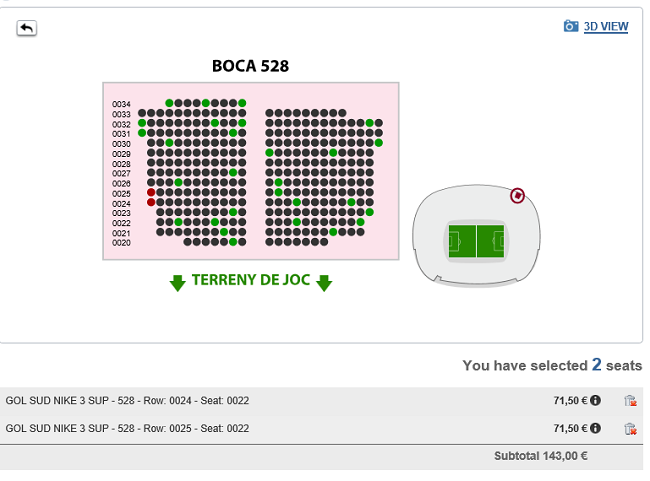Screen dimensions: 650x481
Task: Click the red section marker on stadium map
Action: 517,195
